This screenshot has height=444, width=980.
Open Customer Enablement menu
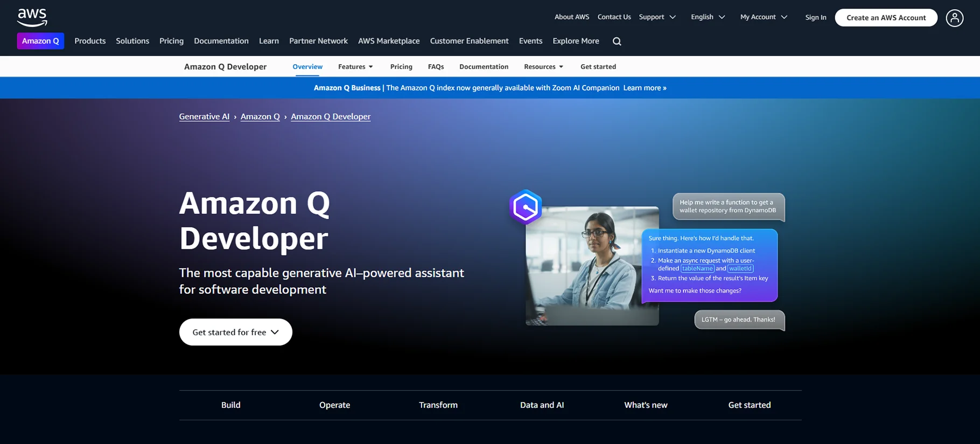coord(469,41)
